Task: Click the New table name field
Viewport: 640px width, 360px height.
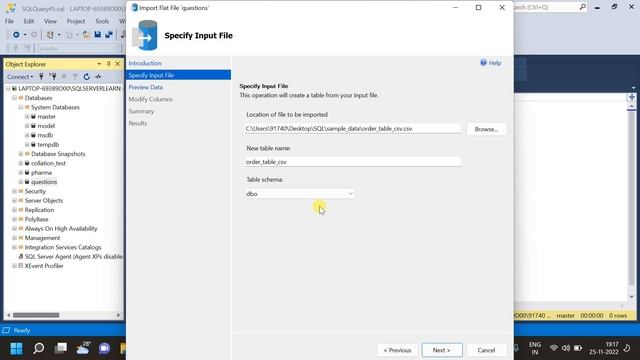Action: tap(353, 162)
